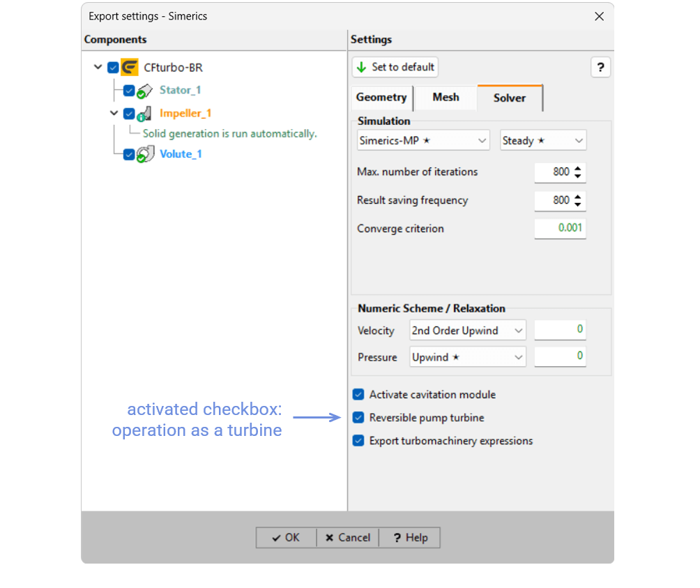
Task: Uncheck Activate cavitation module
Action: (358, 394)
